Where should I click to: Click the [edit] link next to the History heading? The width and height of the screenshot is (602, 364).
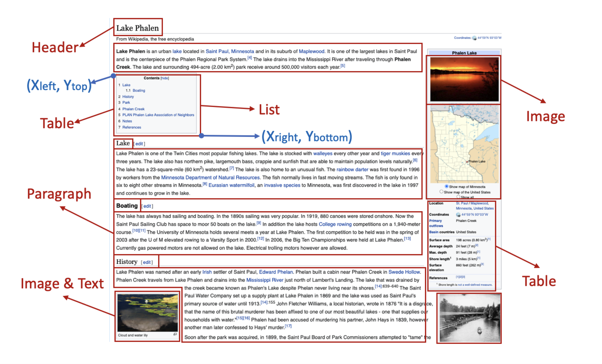[x=147, y=262]
